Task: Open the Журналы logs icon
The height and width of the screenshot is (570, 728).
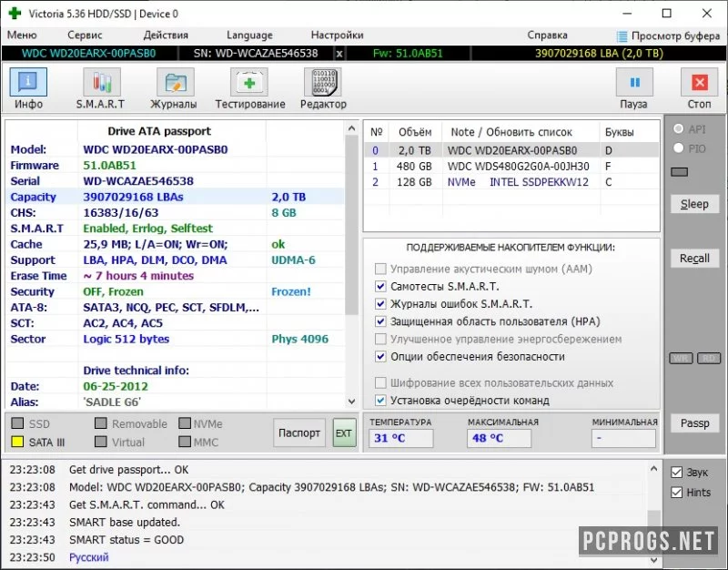Action: pos(175,82)
